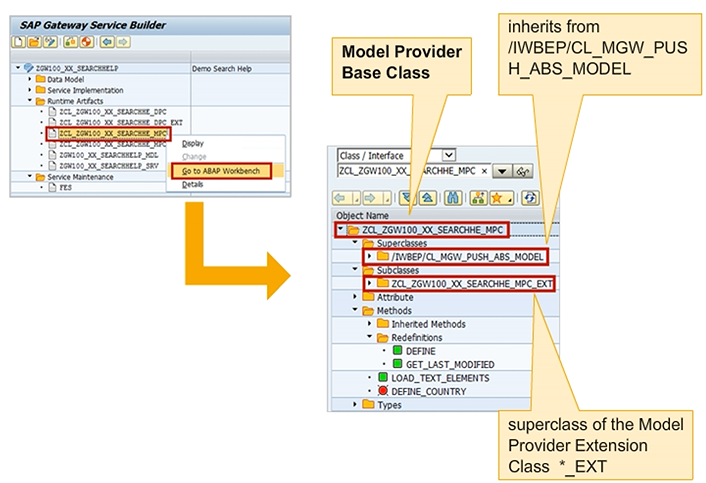Screen dimensions: 706x483
Task: Collapse the Runtime Artifacts folder
Action: 30,101
